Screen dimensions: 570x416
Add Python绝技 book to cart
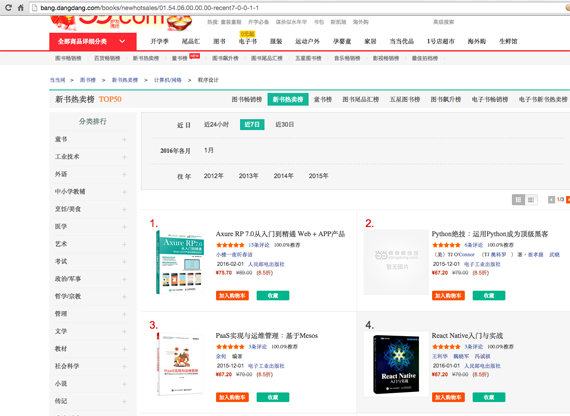(x=448, y=296)
